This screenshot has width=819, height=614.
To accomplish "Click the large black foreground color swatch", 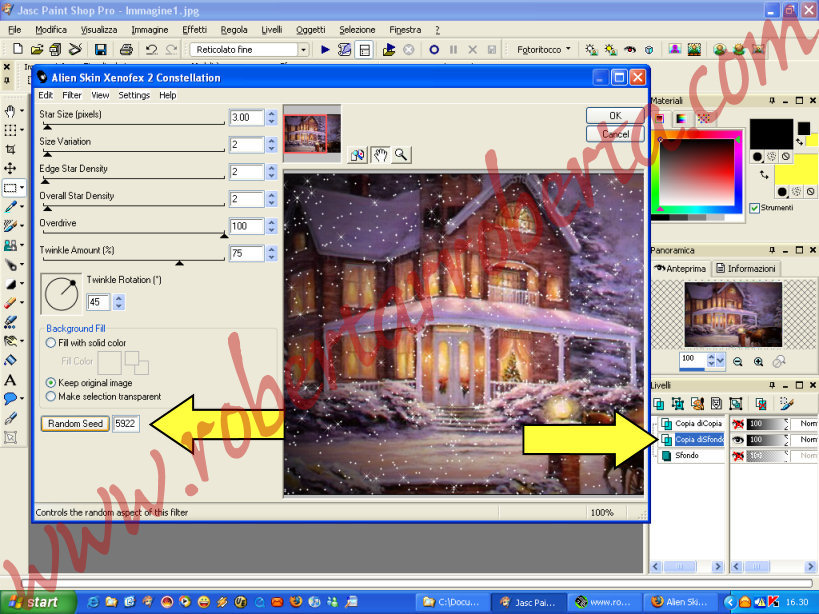I will pyautogui.click(x=771, y=134).
